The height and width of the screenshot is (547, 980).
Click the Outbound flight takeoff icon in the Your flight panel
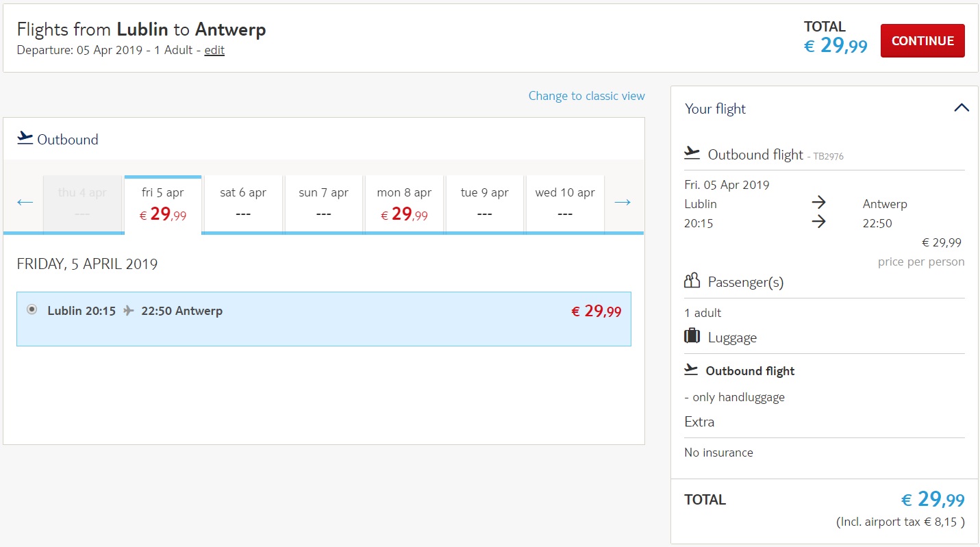[x=692, y=153]
